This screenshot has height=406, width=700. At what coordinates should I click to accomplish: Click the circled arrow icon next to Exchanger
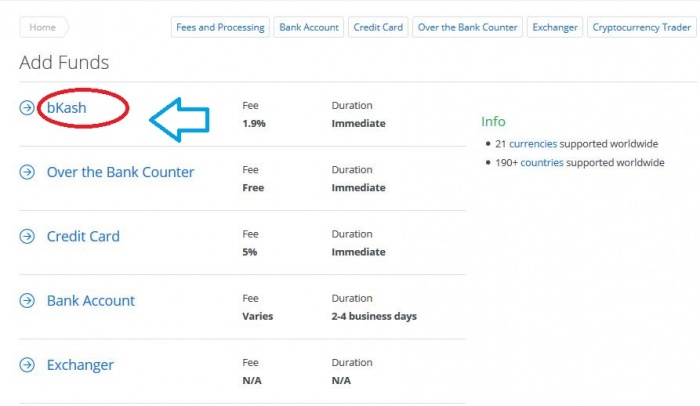(27, 365)
